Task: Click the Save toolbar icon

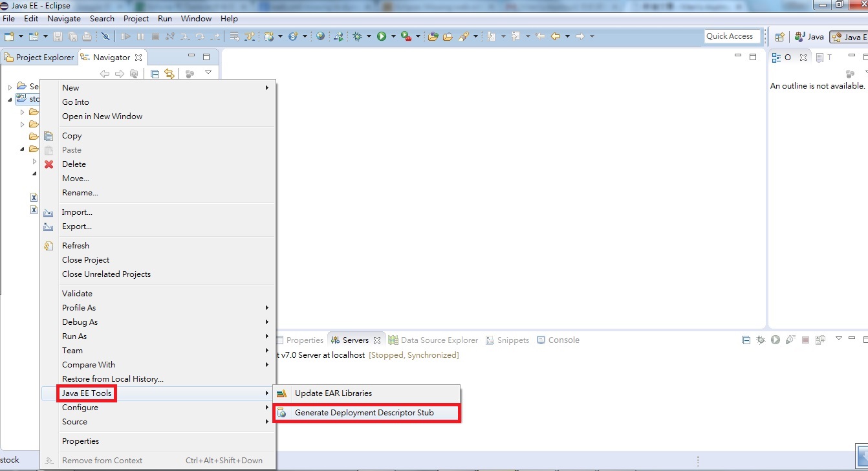Action: point(58,36)
